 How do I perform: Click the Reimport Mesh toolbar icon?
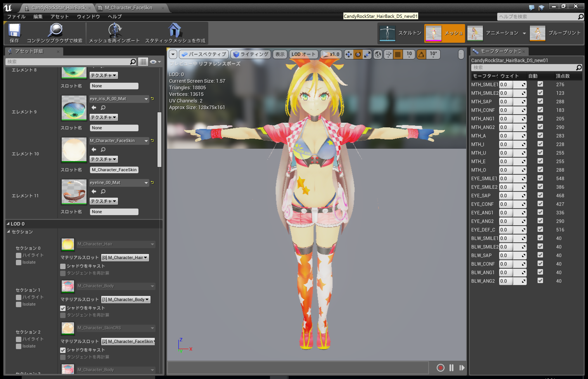point(115,30)
